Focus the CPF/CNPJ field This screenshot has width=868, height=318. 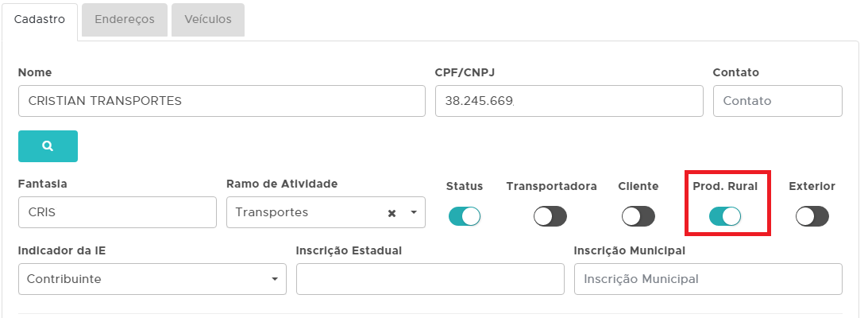pyautogui.click(x=569, y=101)
